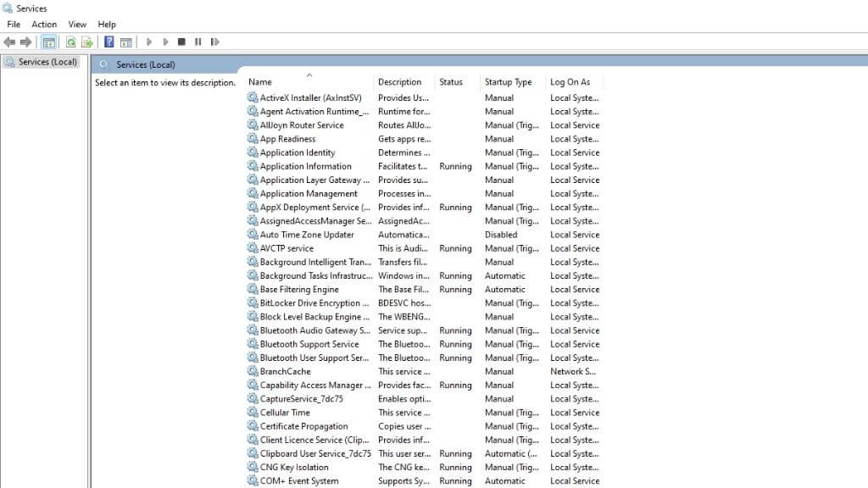
Task: Open the Action menu
Action: click(x=44, y=25)
